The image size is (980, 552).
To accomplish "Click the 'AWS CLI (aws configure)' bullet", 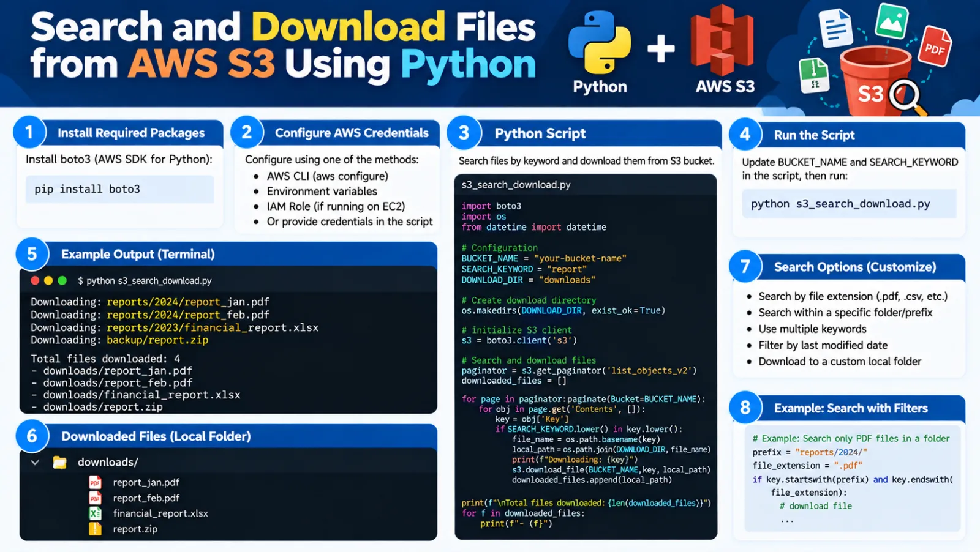I will click(x=328, y=176).
